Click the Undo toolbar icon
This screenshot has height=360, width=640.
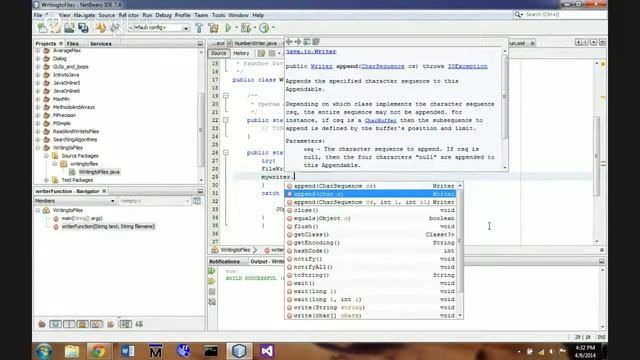[x=101, y=28]
